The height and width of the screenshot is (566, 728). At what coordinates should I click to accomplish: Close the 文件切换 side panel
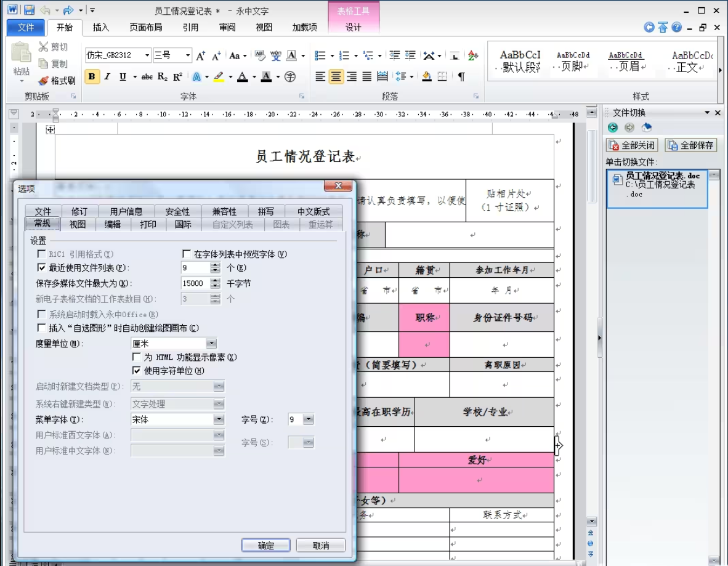[x=718, y=112]
